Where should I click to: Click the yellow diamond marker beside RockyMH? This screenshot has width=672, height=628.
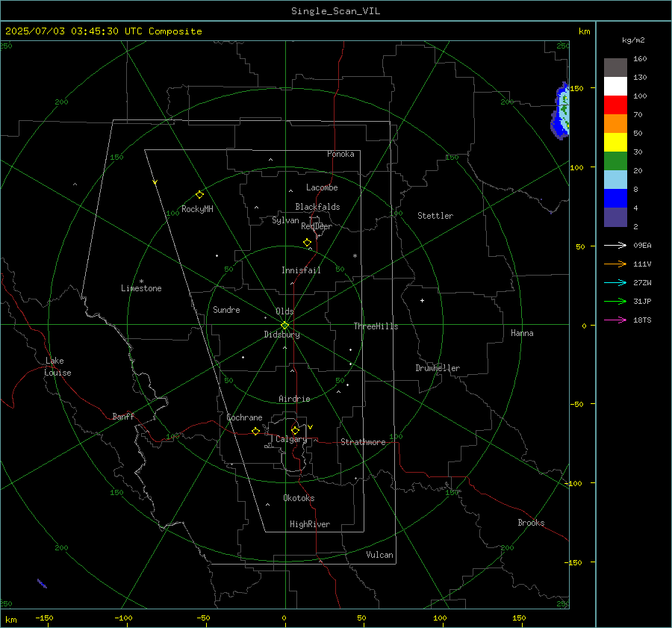click(x=199, y=195)
